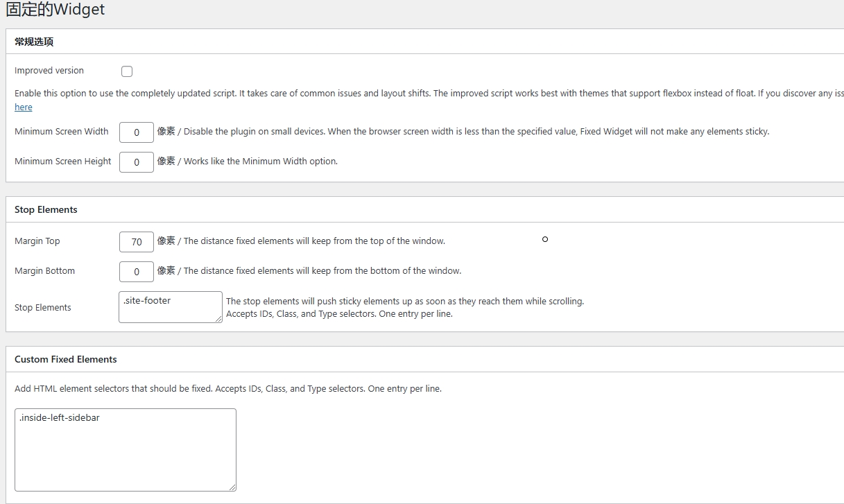Click the textarea containing .inside-left-sidebar

[x=125, y=450]
